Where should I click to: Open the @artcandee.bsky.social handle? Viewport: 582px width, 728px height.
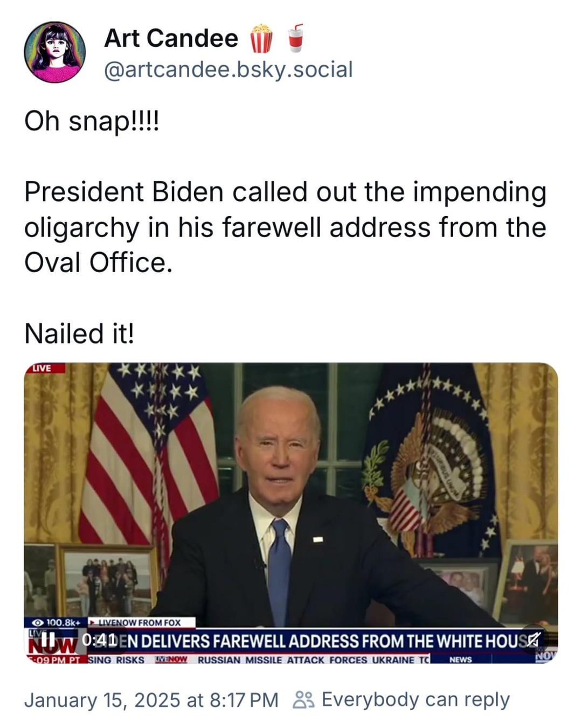[228, 70]
